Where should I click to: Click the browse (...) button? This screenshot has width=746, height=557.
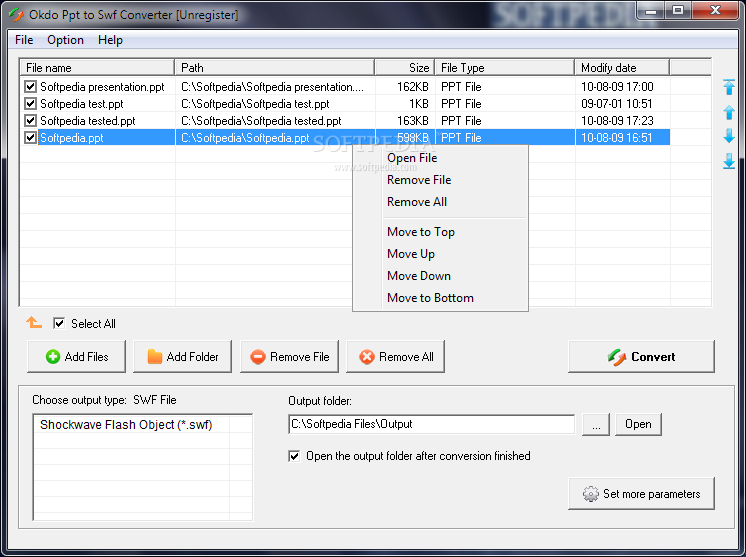[x=596, y=424]
